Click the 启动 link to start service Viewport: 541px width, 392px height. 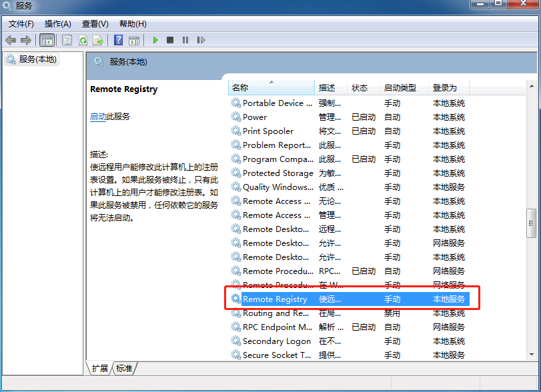pos(98,117)
